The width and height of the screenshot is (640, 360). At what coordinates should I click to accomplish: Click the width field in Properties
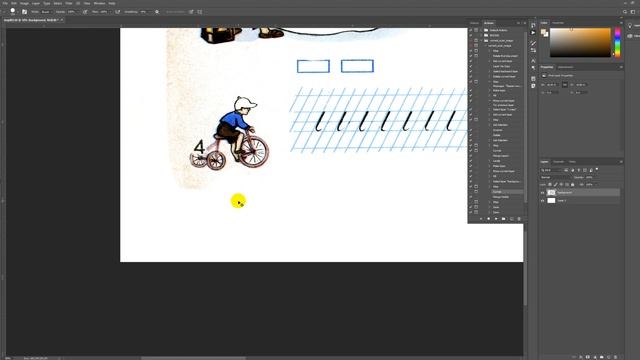(x=552, y=85)
